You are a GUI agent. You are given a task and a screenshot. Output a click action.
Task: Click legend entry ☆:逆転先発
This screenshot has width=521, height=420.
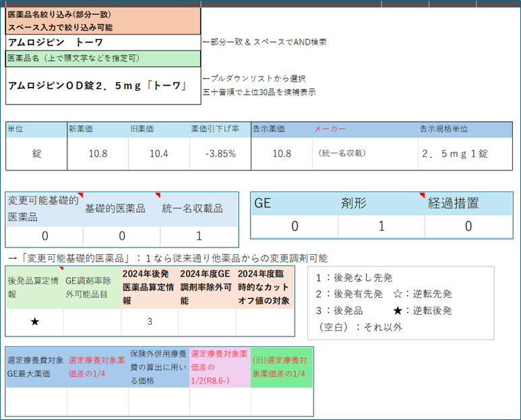click(423, 294)
